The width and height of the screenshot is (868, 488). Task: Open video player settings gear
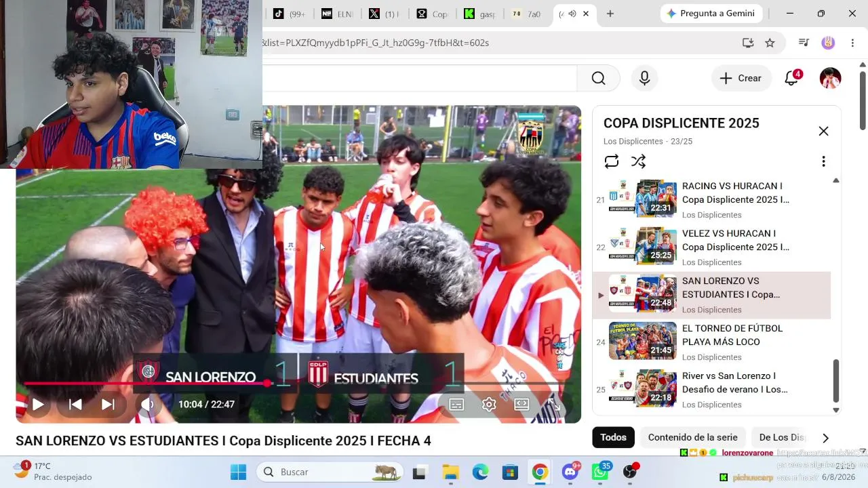pyautogui.click(x=489, y=405)
